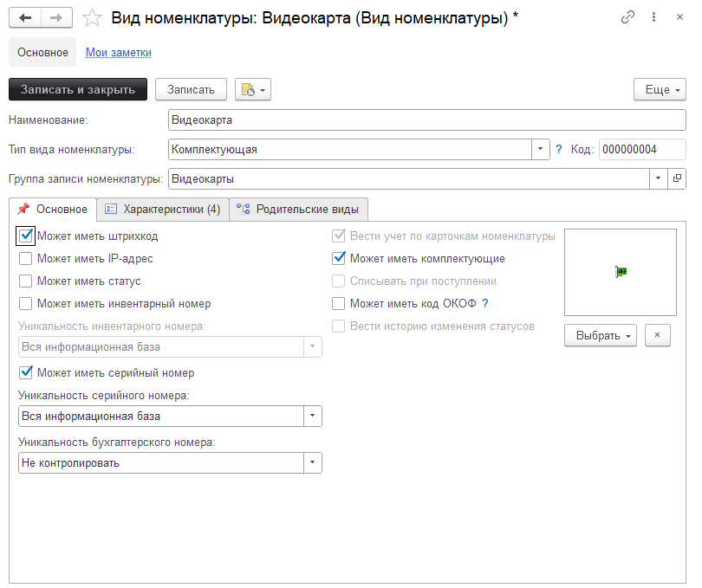Open the reports icon dropdown button
Image resolution: width=702 pixels, height=588 pixels.
253,89
